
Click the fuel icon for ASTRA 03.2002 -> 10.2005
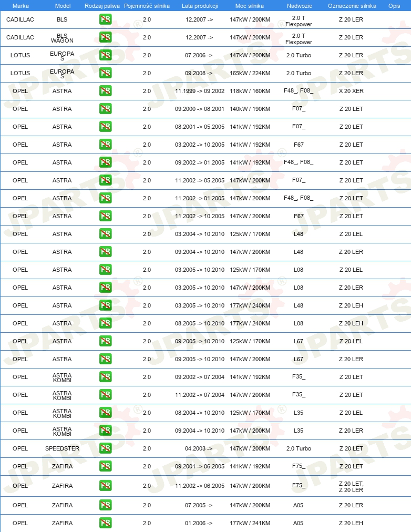pos(106,145)
